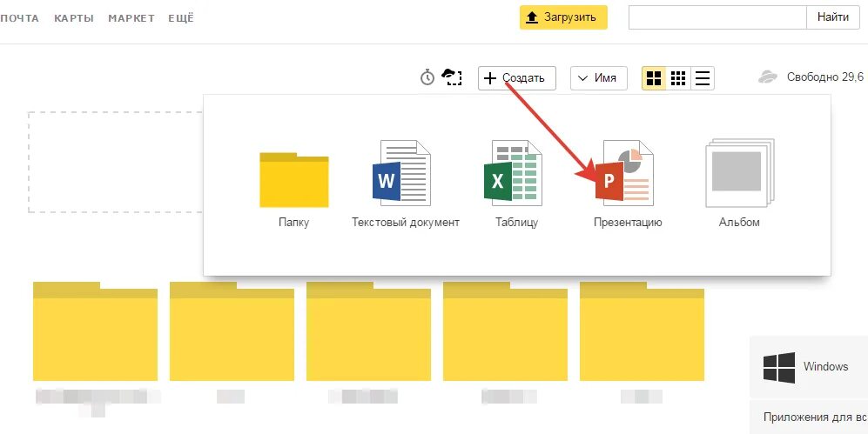
Task: Open the Карты menu link
Action: (74, 18)
